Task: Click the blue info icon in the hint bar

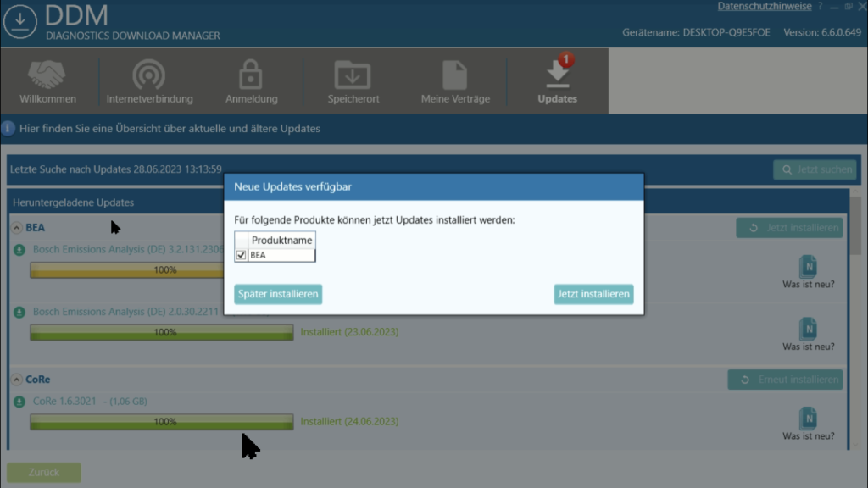Action: click(8, 129)
